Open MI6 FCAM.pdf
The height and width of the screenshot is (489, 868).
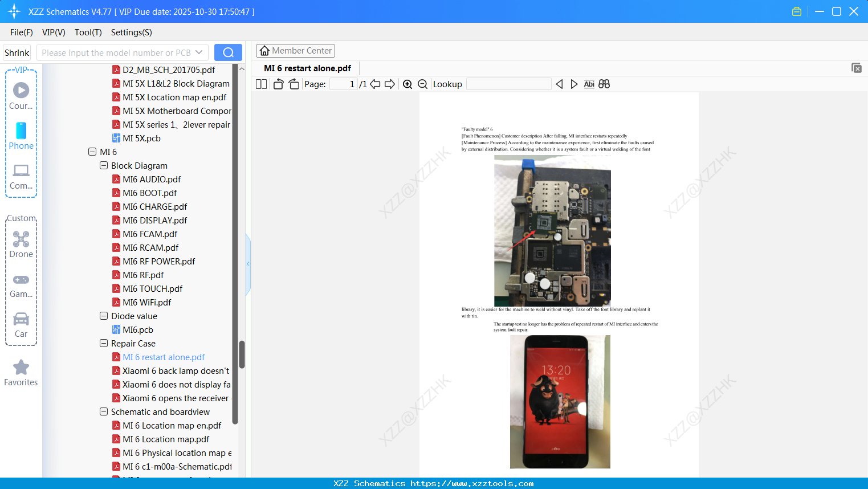click(150, 234)
